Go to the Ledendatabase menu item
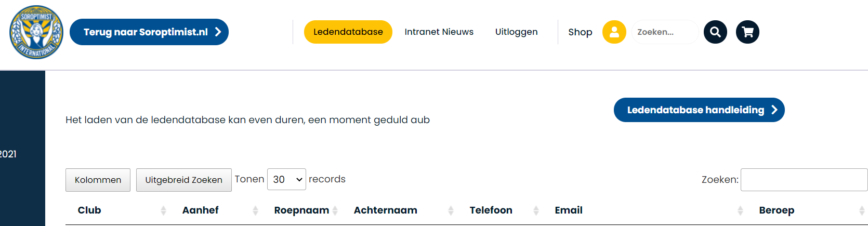This screenshot has width=868, height=226. pos(348,32)
